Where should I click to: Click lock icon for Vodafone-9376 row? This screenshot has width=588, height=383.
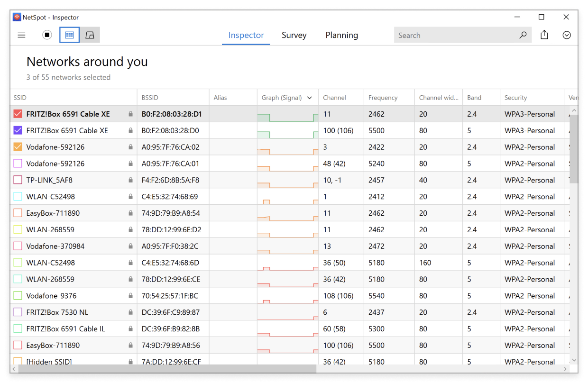pyautogui.click(x=130, y=296)
